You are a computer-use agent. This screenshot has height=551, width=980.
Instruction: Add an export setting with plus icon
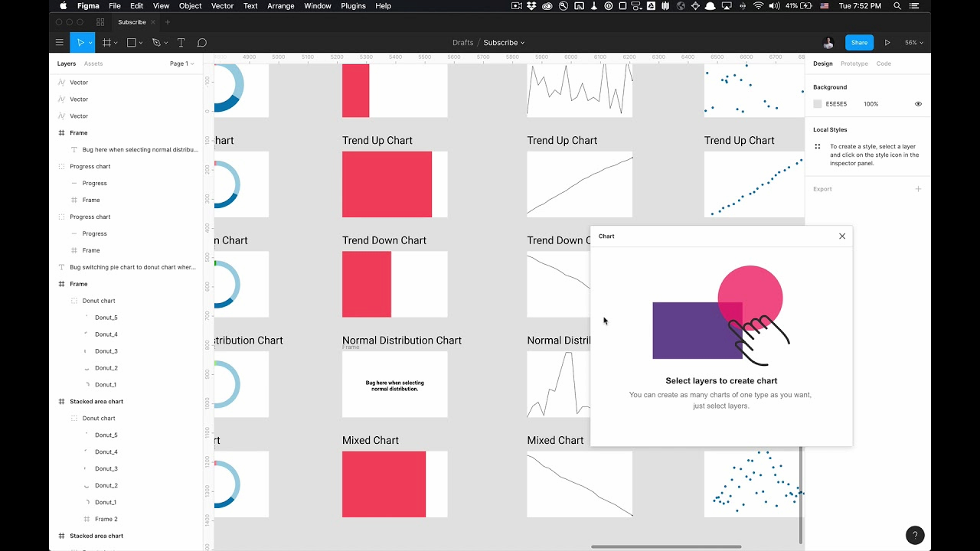[918, 189]
